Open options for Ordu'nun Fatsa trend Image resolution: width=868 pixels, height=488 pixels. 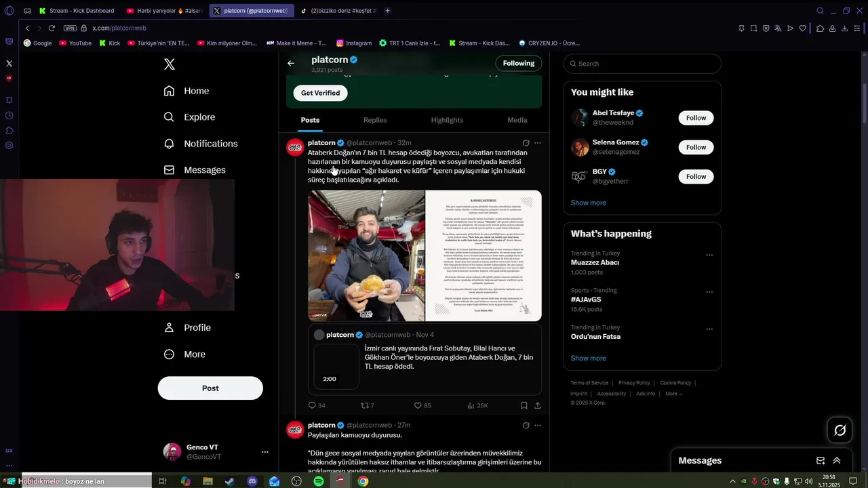(709, 329)
